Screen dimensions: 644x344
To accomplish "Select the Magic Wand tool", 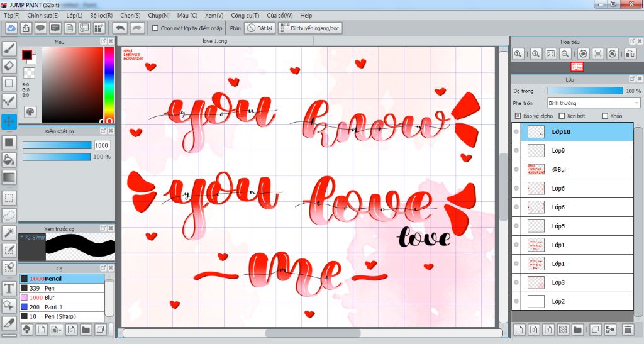I will point(9,233).
